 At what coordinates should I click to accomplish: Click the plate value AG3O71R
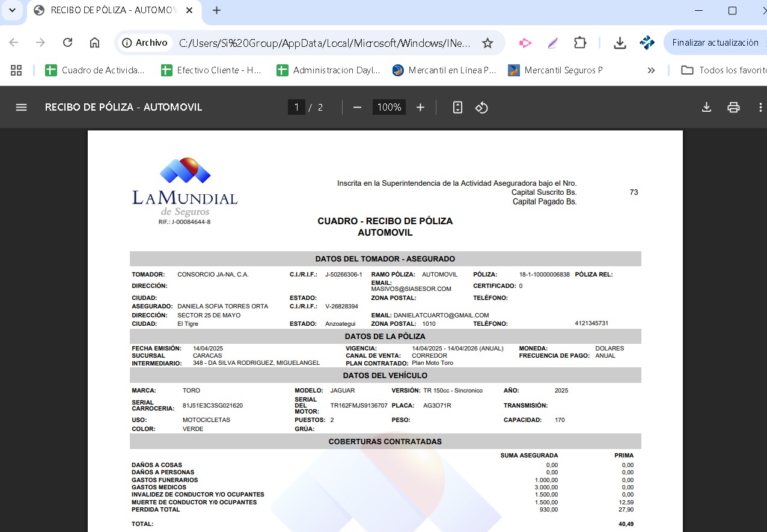[437, 406]
